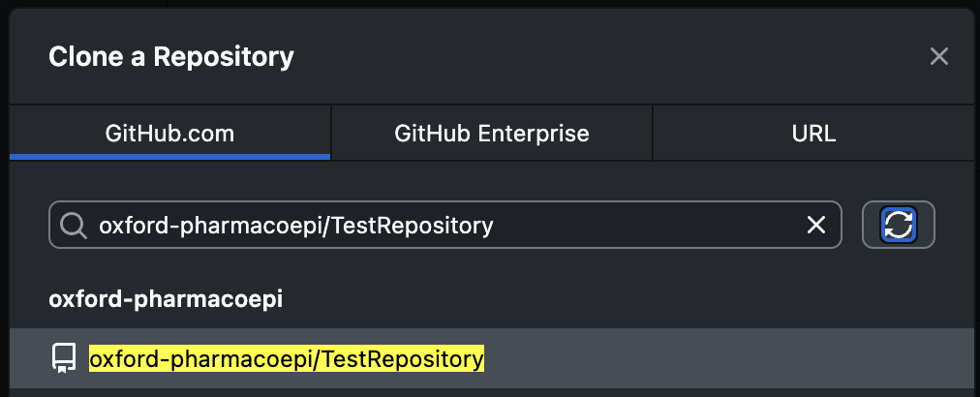
Task: Click the repository book icon
Action: pyautogui.click(x=64, y=359)
